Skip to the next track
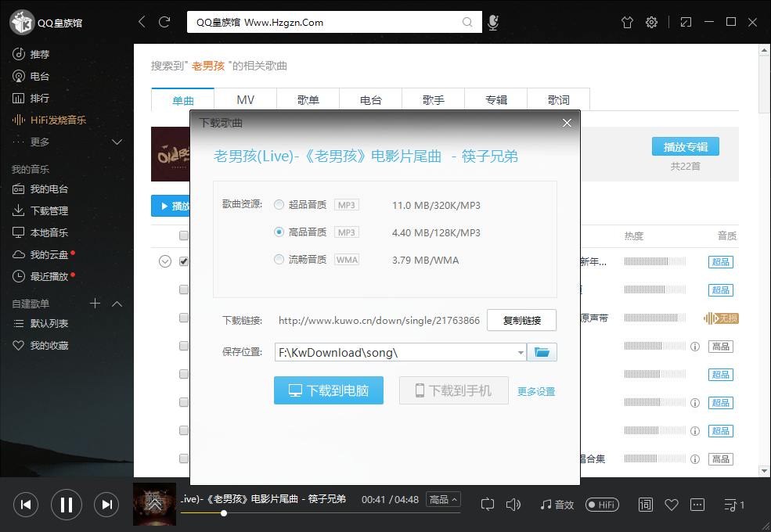 click(x=106, y=505)
